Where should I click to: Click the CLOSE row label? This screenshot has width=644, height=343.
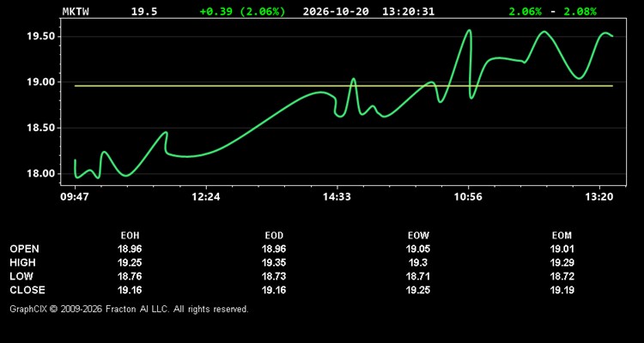(x=27, y=290)
